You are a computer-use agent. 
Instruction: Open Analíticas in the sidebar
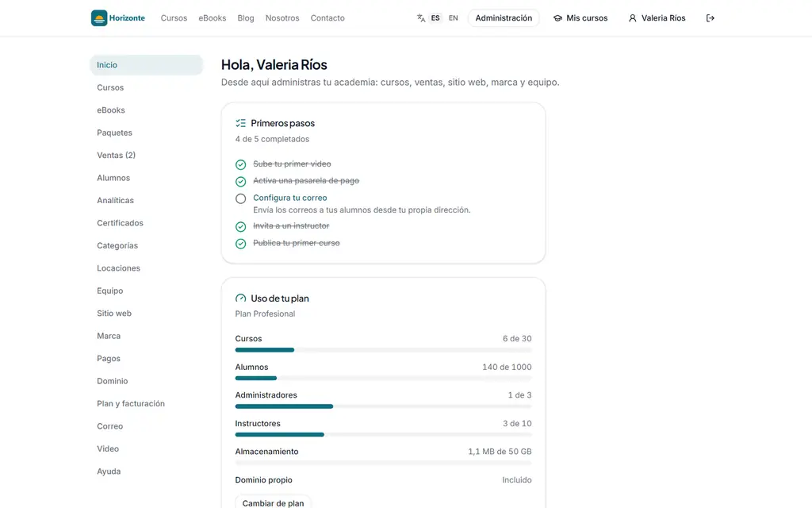click(146, 200)
